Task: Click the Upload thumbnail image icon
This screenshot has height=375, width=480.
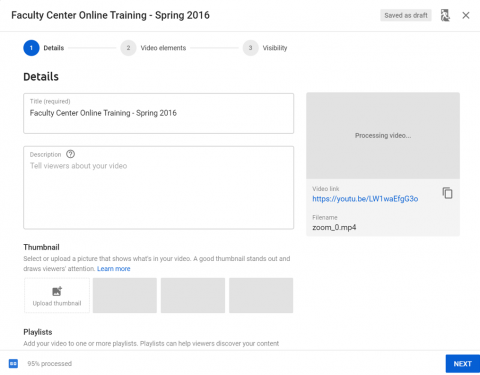Action: click(57, 291)
